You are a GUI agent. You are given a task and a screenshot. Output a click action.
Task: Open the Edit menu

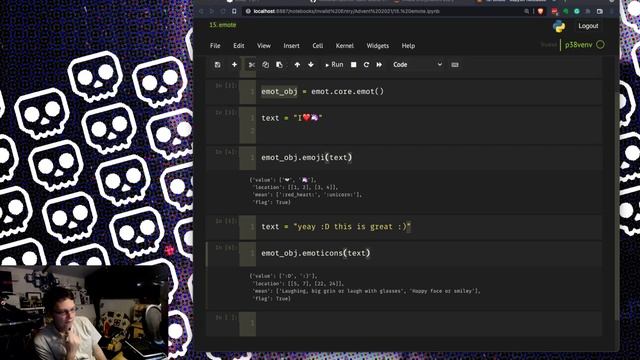coord(239,46)
